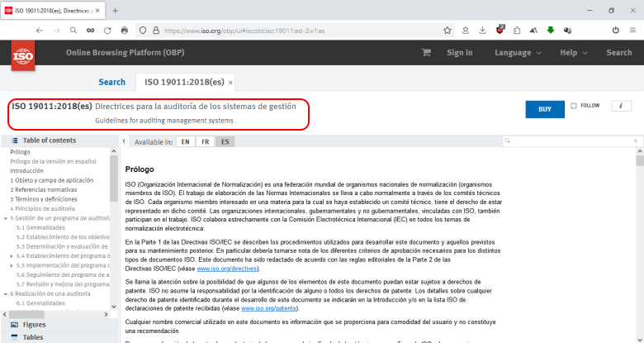
Task: Open 4 Principios de auditoría
Action: coord(43,208)
